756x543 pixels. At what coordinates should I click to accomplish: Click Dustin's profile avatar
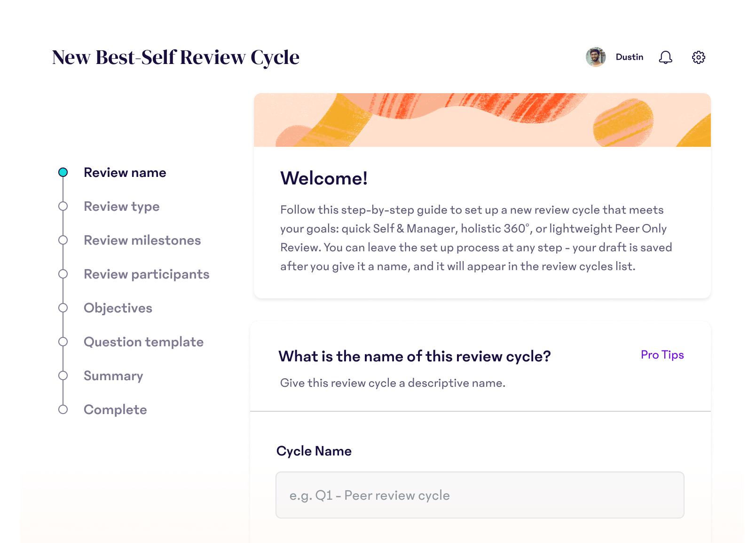click(596, 57)
